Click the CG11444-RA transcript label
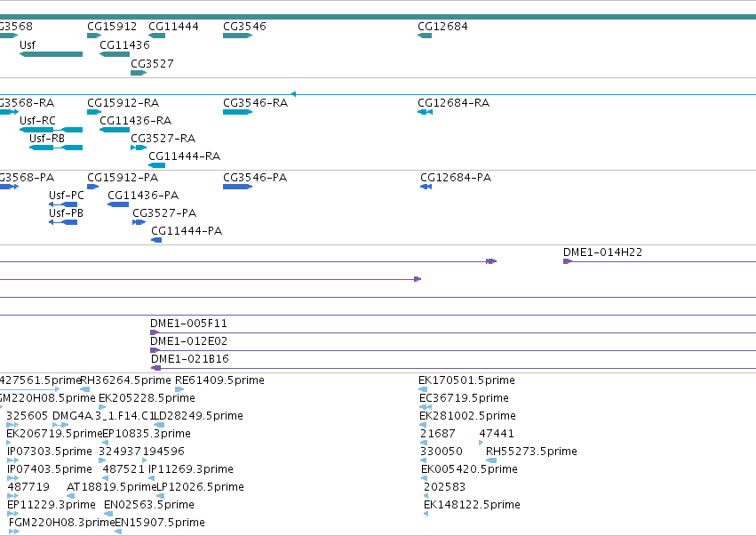 [184, 156]
